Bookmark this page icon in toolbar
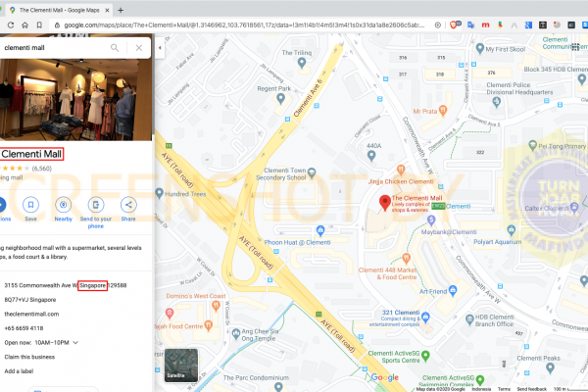Screen dimensions: 588x392 tap(39, 25)
